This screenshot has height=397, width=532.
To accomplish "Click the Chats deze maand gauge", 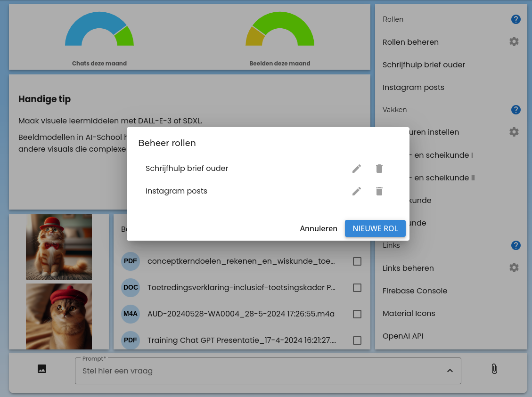I will [x=99, y=34].
